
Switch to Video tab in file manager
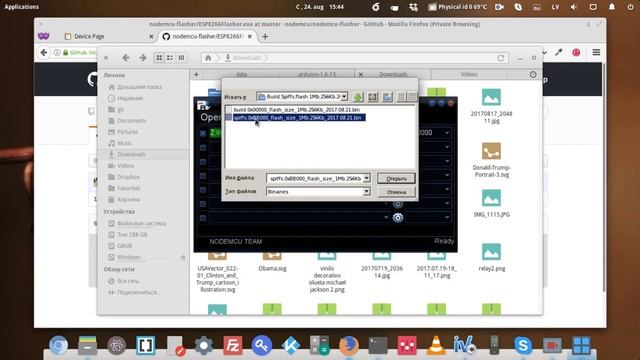click(x=469, y=74)
